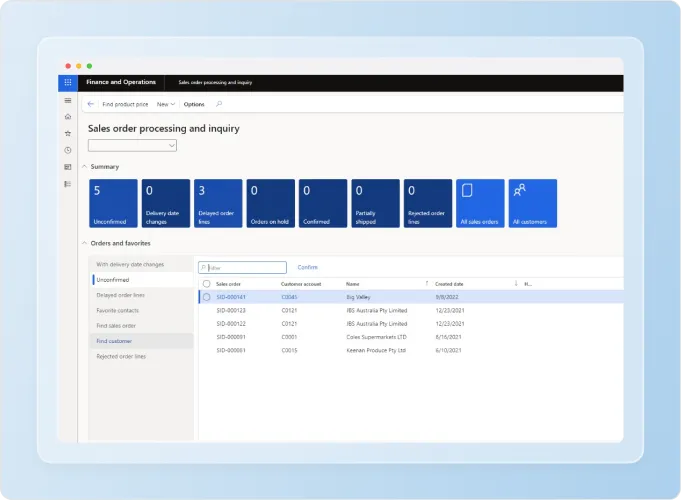
Task: Collapse the Summary section
Action: [85, 166]
